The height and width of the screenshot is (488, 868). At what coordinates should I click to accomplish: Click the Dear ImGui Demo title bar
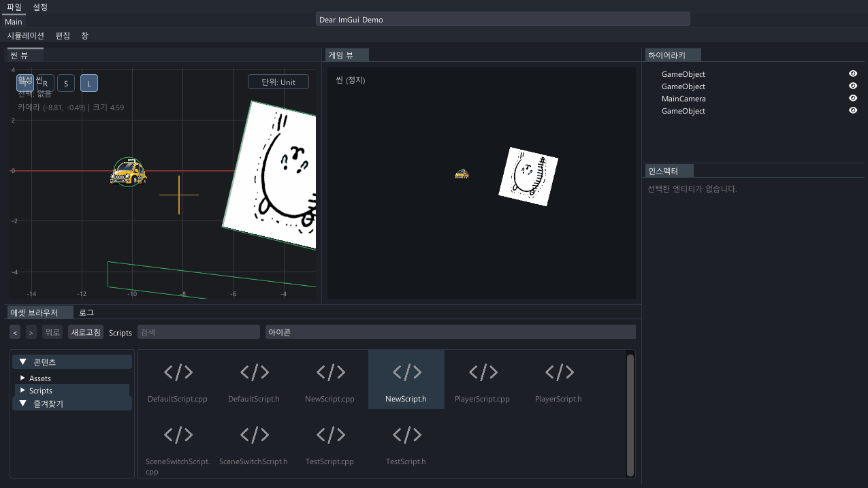(x=503, y=19)
